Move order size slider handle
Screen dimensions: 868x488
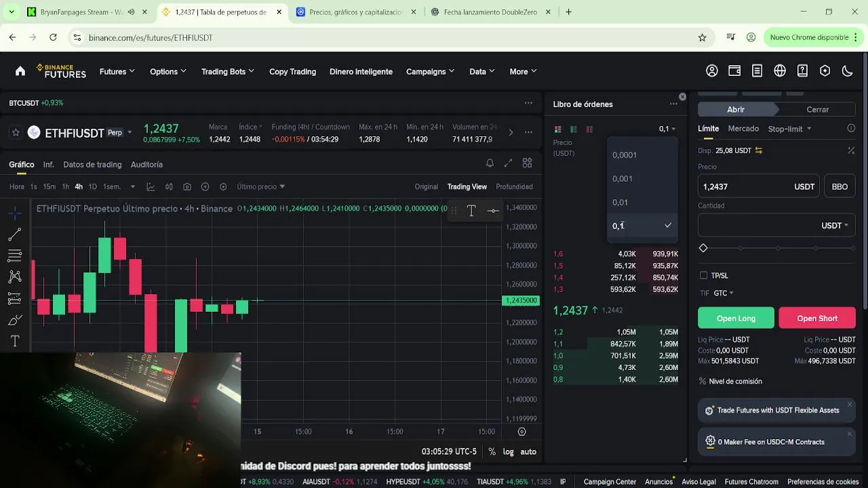coord(703,249)
